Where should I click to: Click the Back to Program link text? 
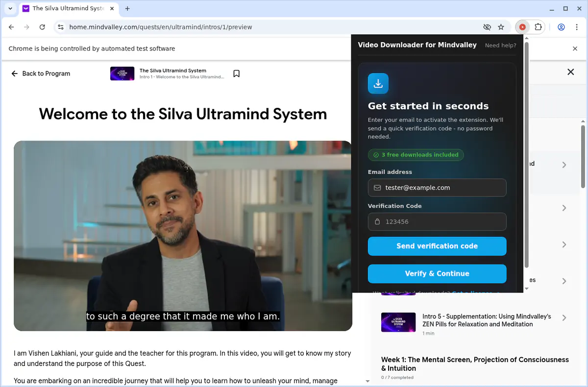(x=46, y=73)
